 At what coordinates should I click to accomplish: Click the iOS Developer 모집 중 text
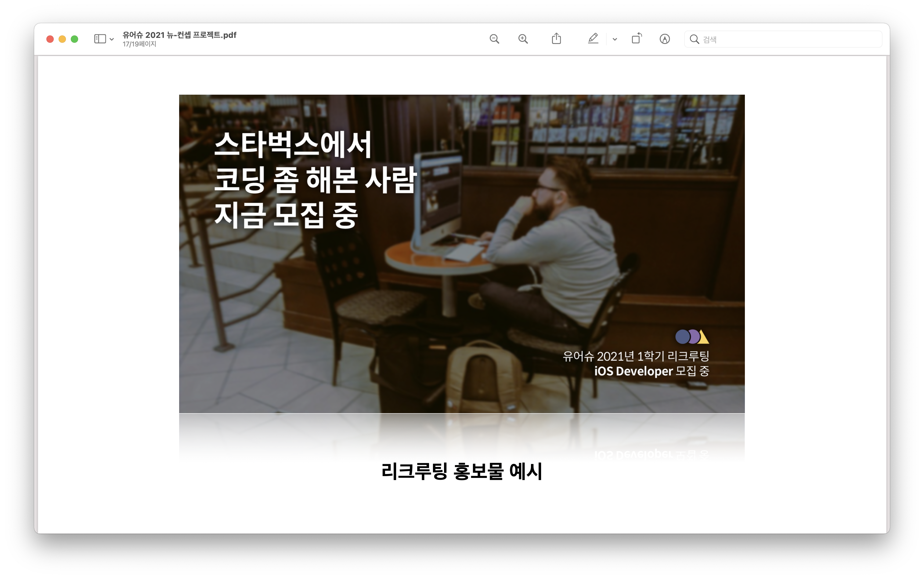(651, 371)
